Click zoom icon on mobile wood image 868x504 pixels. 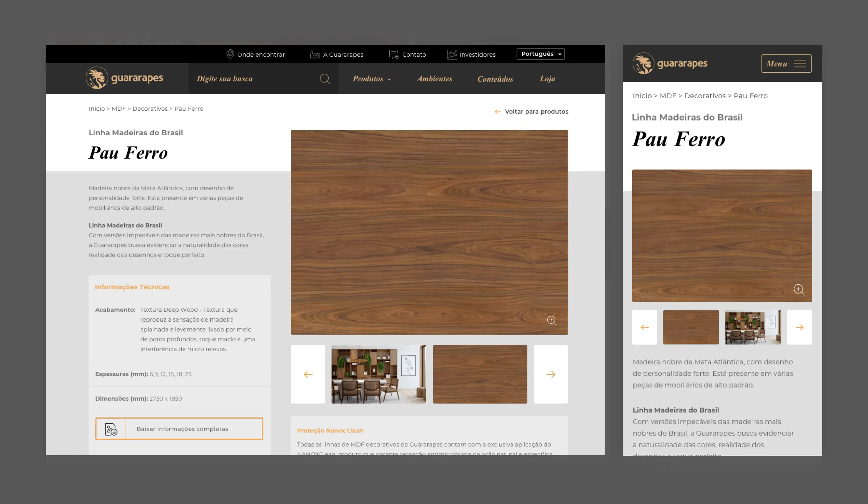pyautogui.click(x=799, y=290)
